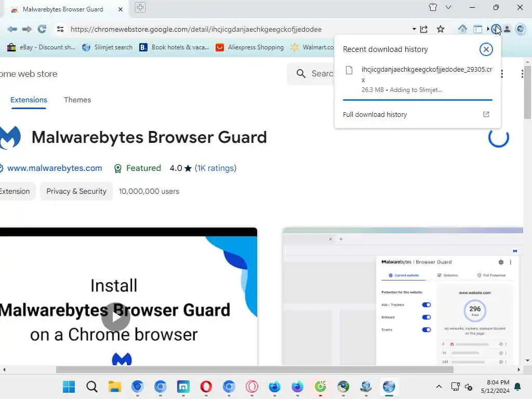Open the Aliexpress Shopping bookmark
532x399 pixels.
tap(250, 47)
